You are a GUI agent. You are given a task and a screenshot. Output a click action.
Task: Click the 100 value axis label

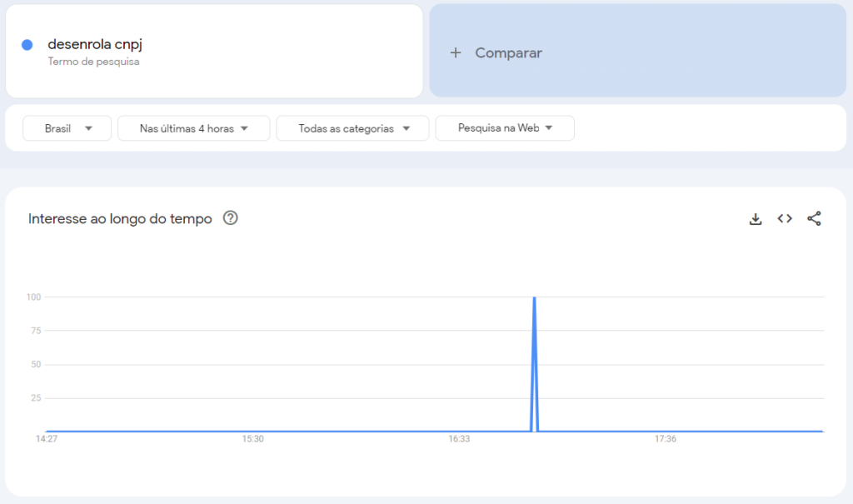tap(33, 297)
